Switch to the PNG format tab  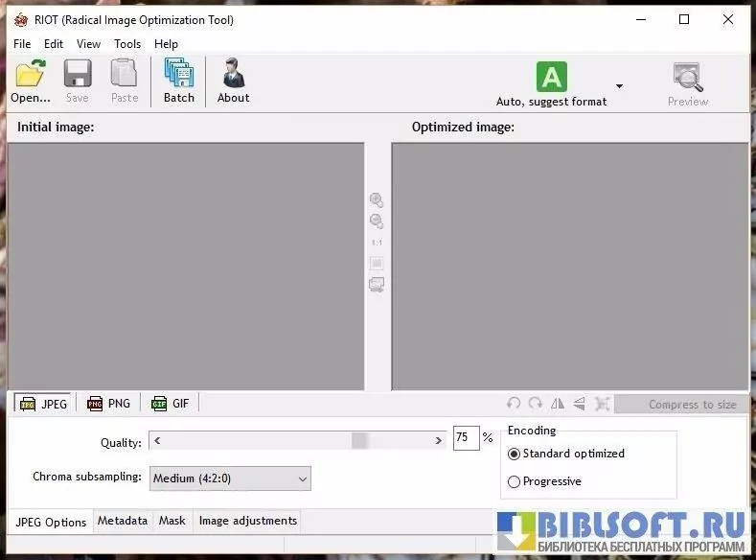click(109, 404)
